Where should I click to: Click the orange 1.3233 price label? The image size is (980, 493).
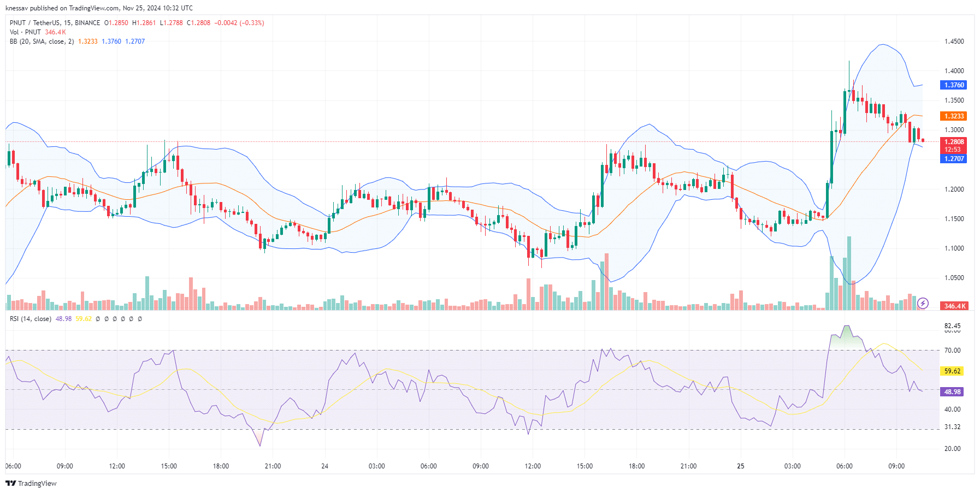(953, 116)
